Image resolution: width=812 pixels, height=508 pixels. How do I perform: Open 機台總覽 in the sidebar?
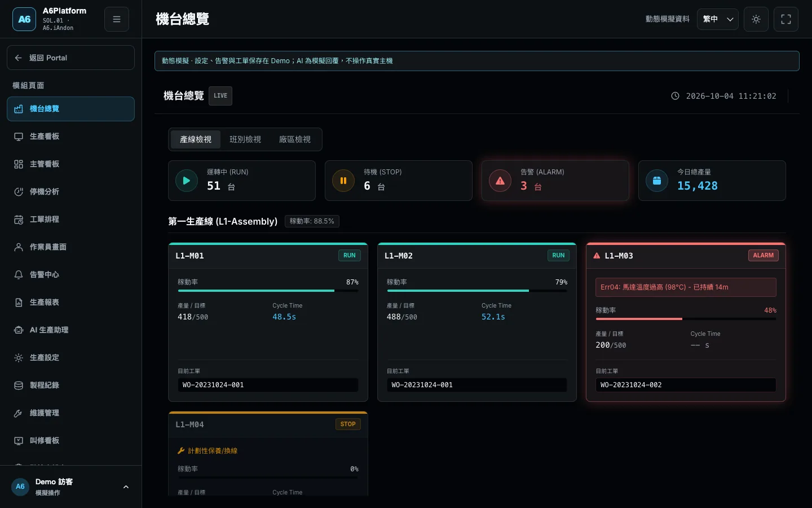pyautogui.click(x=70, y=109)
